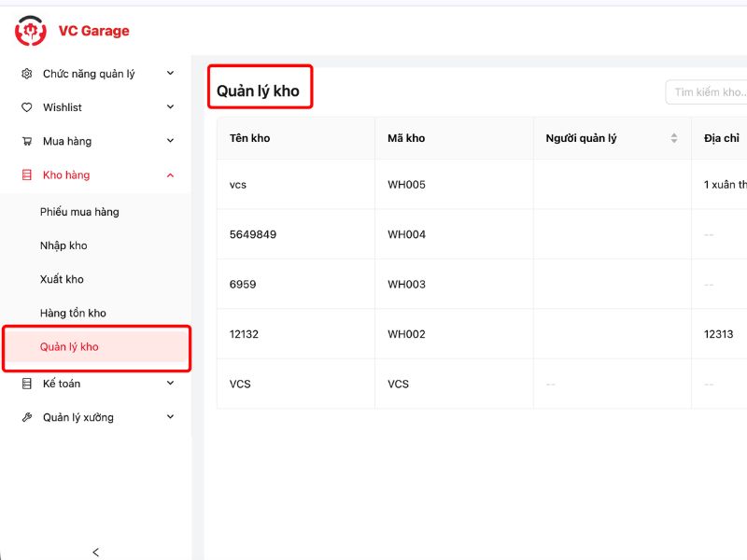Select the Quản lý kho menu item
This screenshot has width=747, height=560.
(x=69, y=347)
